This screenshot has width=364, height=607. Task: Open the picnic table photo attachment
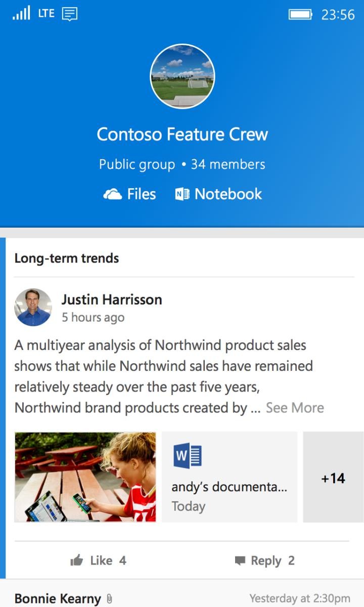tap(85, 477)
